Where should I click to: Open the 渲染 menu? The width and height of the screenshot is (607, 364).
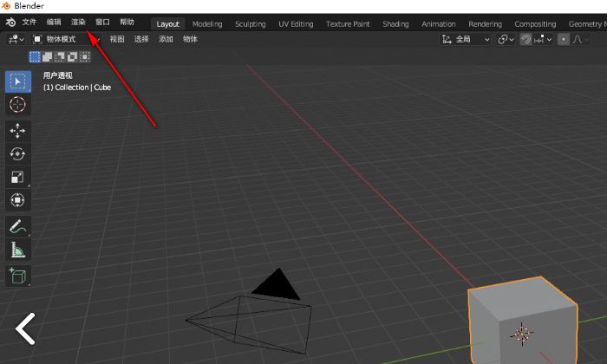(78, 23)
